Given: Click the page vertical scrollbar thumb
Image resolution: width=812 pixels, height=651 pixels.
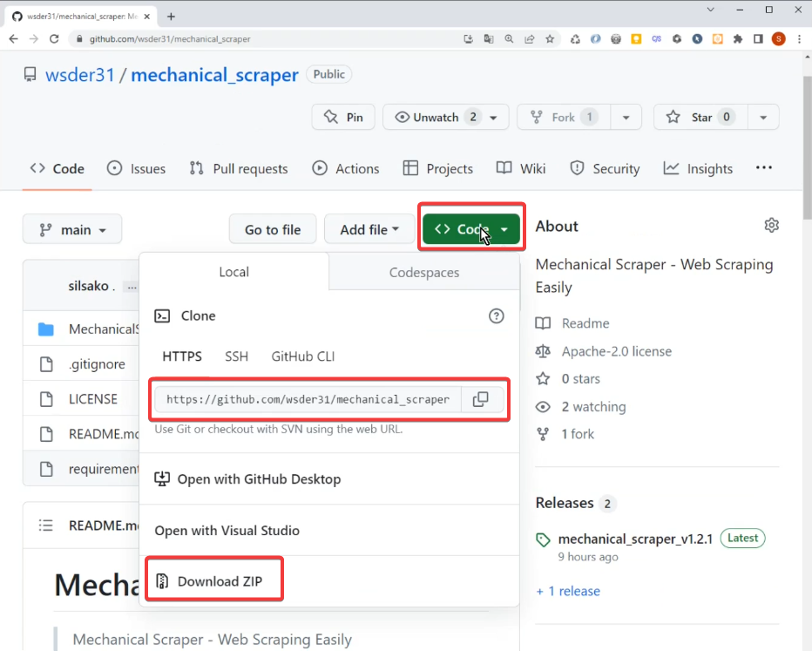Looking at the screenshot, I should (808, 147).
